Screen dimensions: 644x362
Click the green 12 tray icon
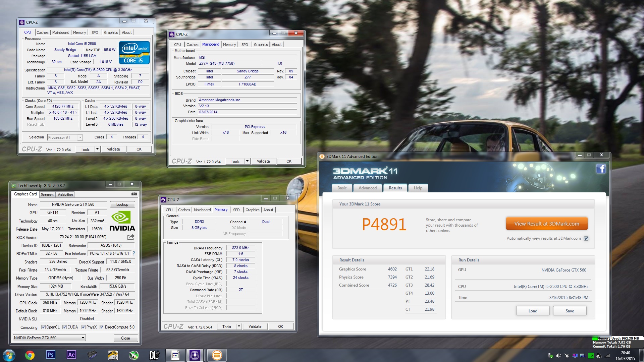pos(591,356)
